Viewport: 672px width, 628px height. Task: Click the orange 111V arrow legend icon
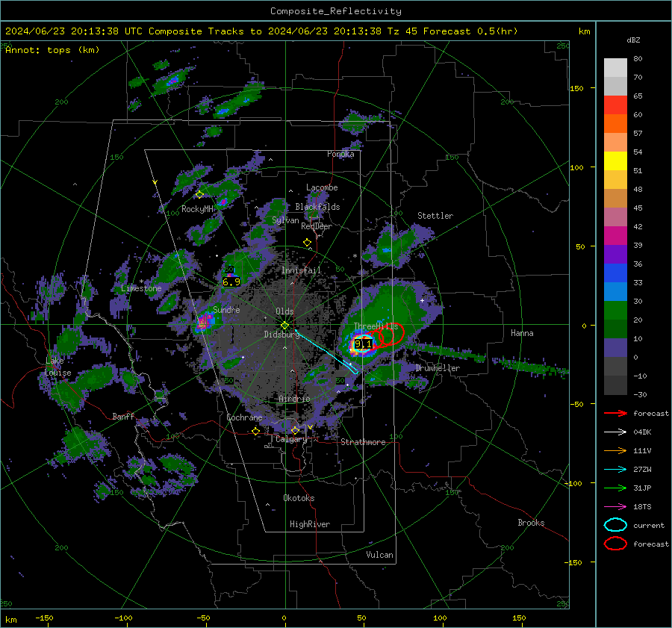[615, 450]
